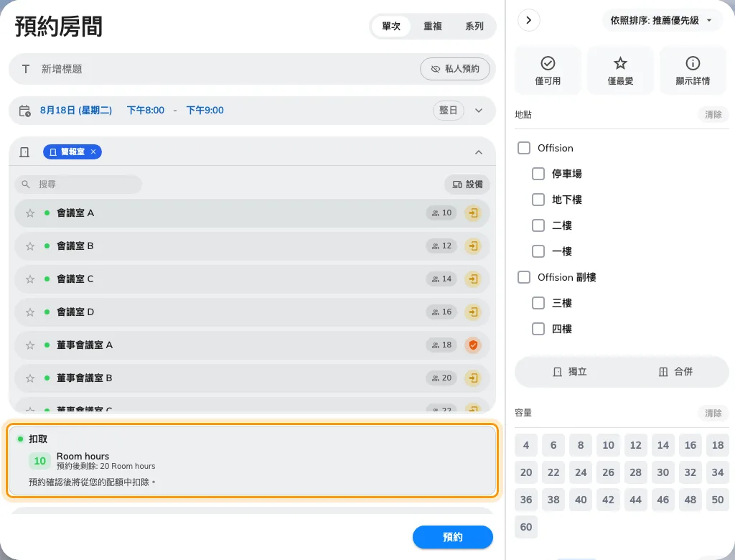Viewport: 735px width, 560px height.
Task: Check the 一樓 checkbox
Action: [x=538, y=251]
